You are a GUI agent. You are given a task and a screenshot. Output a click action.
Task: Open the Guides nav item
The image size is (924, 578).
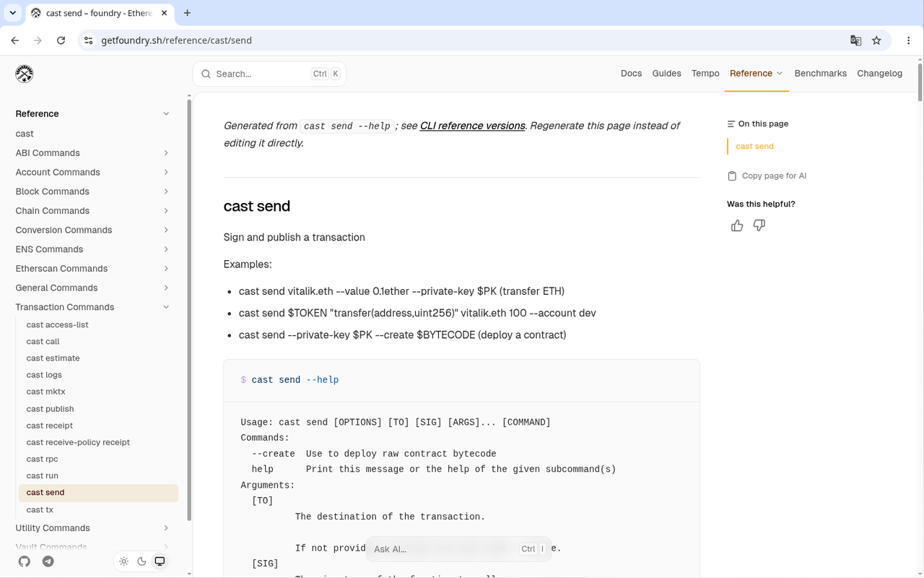pos(666,74)
